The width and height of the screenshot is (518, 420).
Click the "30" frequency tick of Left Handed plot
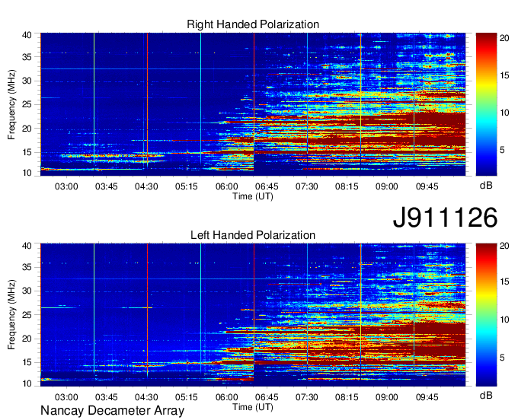pos(27,291)
